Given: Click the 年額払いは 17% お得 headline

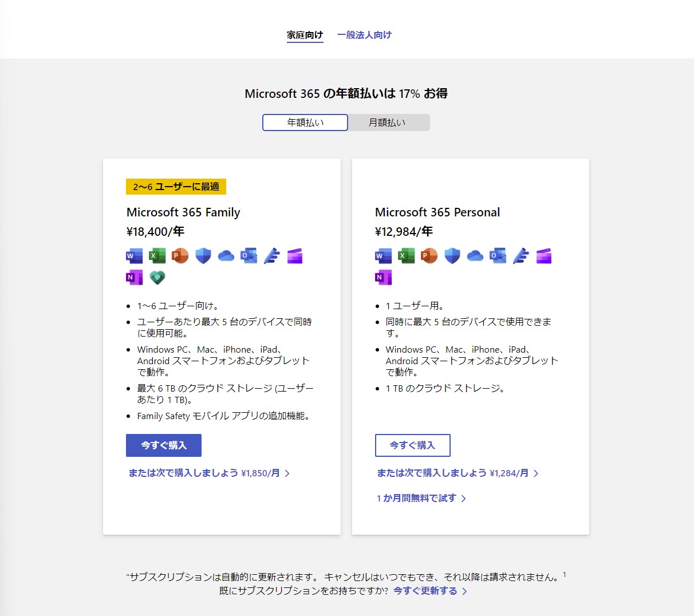Looking at the screenshot, I should (346, 93).
